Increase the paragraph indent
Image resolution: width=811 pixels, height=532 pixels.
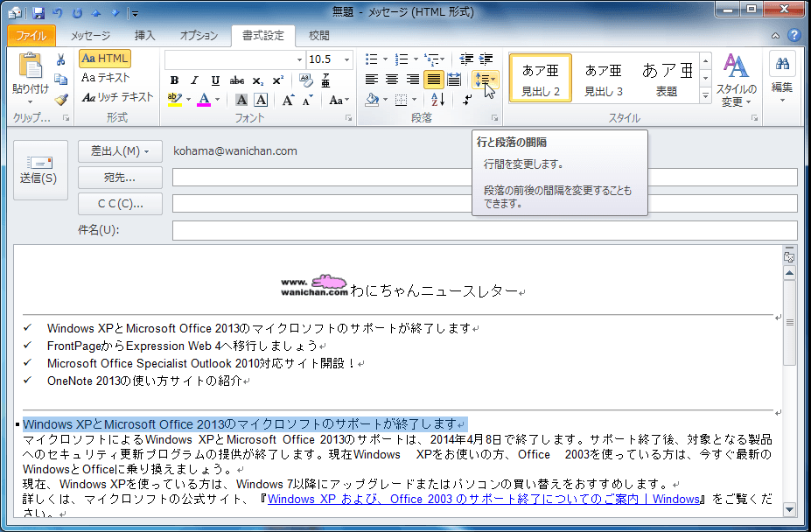486,59
